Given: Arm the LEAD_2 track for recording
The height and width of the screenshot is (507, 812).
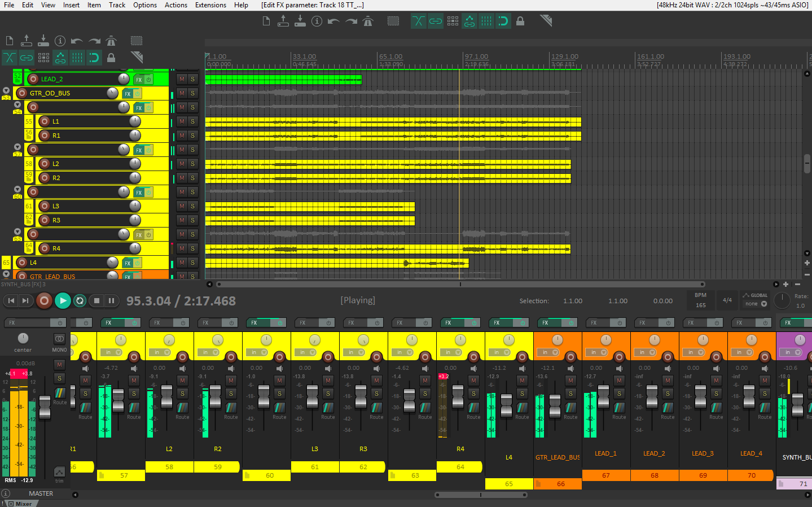Looking at the screenshot, I should (33, 79).
